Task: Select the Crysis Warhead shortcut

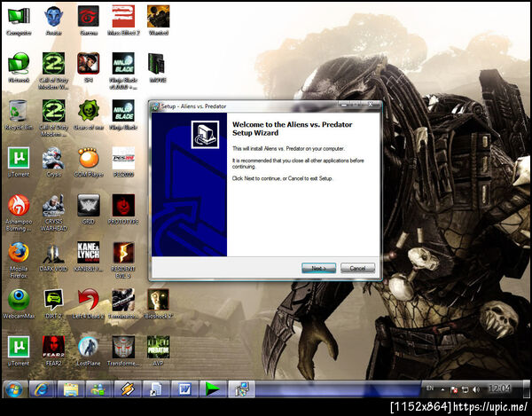Action: pyautogui.click(x=53, y=213)
